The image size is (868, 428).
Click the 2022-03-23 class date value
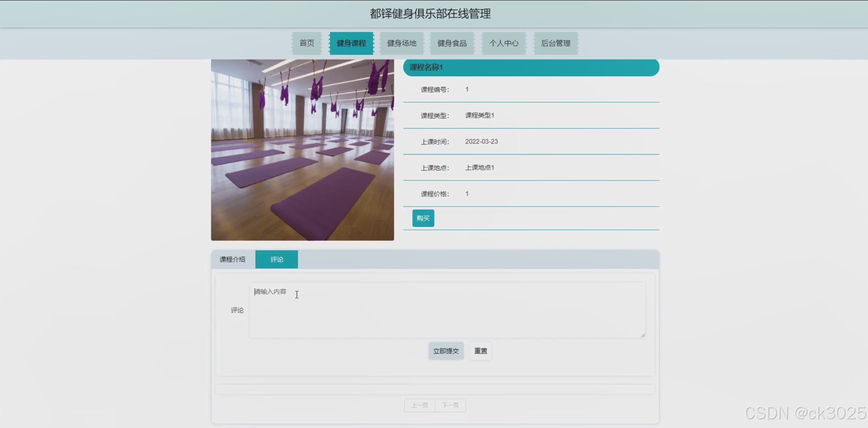pos(481,142)
